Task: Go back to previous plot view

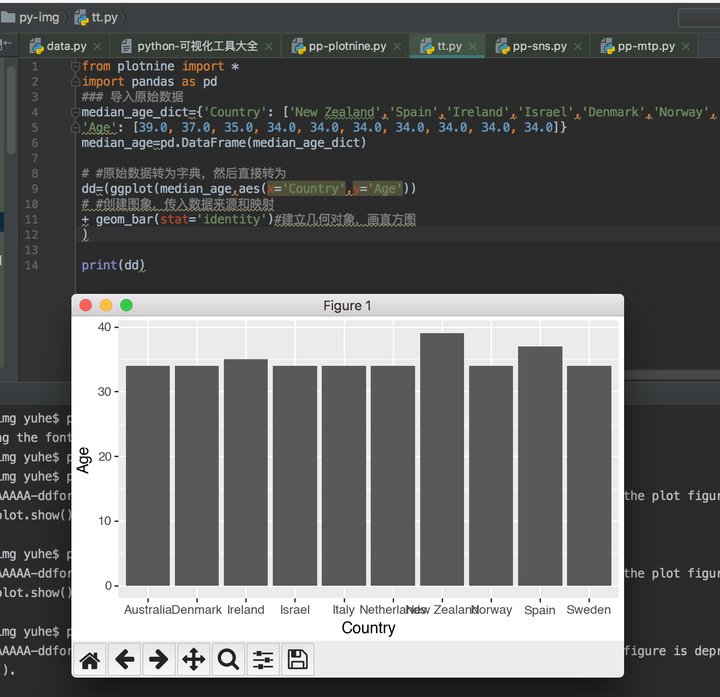Action: click(124, 659)
